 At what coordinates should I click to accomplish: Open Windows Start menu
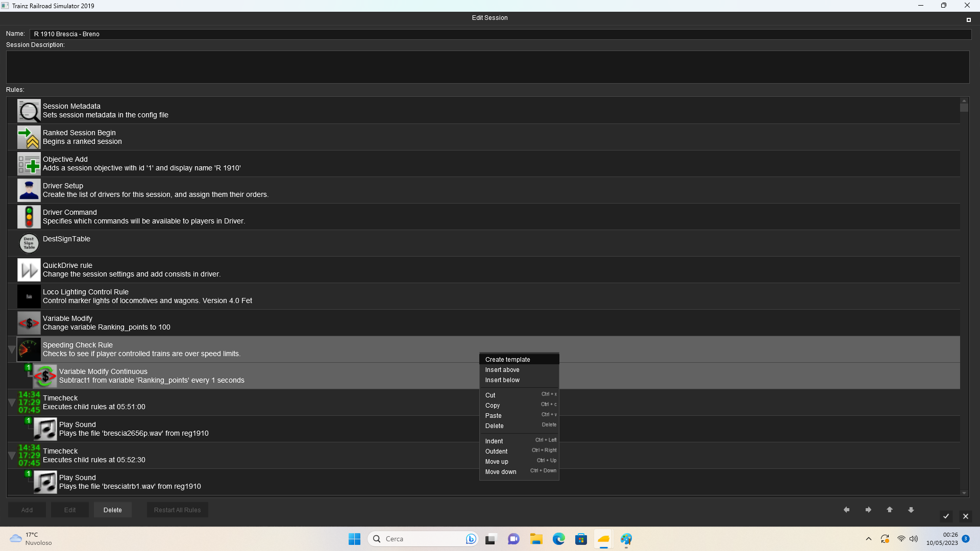click(x=354, y=539)
